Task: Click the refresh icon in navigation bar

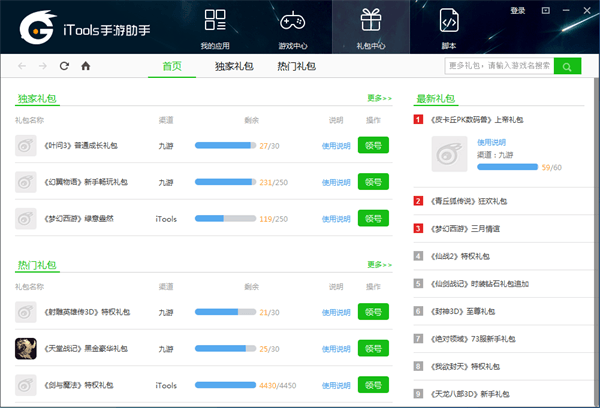Action: click(x=64, y=66)
